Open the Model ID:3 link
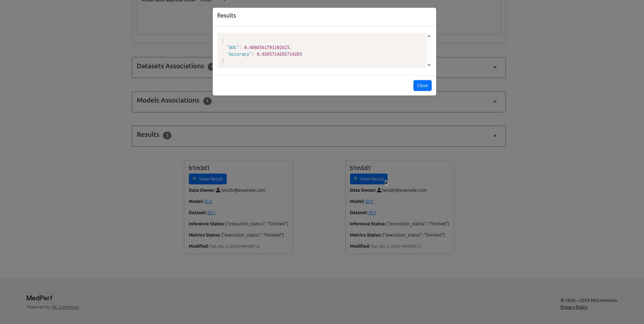 click(x=208, y=202)
